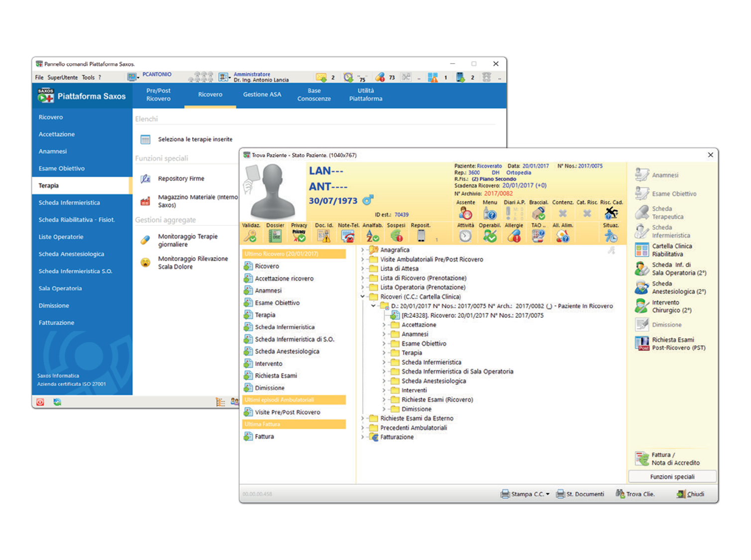751x560 pixels.
Task: Open the patient Dossier icon
Action: 275,236
